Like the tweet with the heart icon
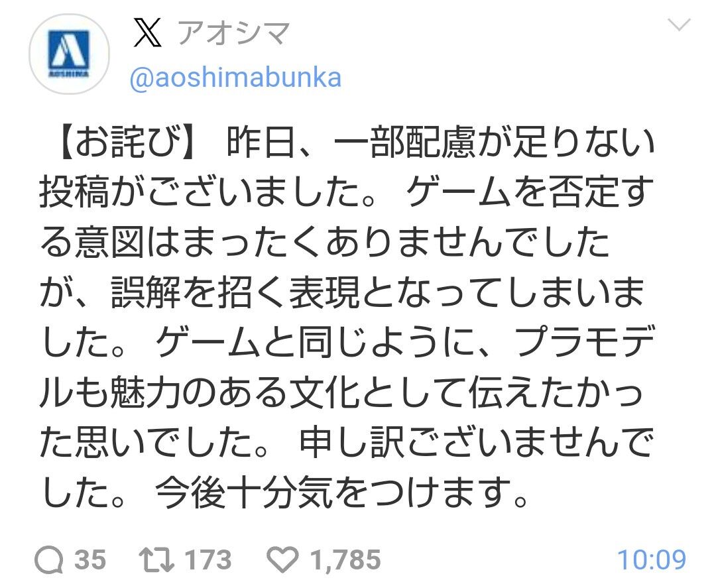716x588 pixels. (286, 560)
